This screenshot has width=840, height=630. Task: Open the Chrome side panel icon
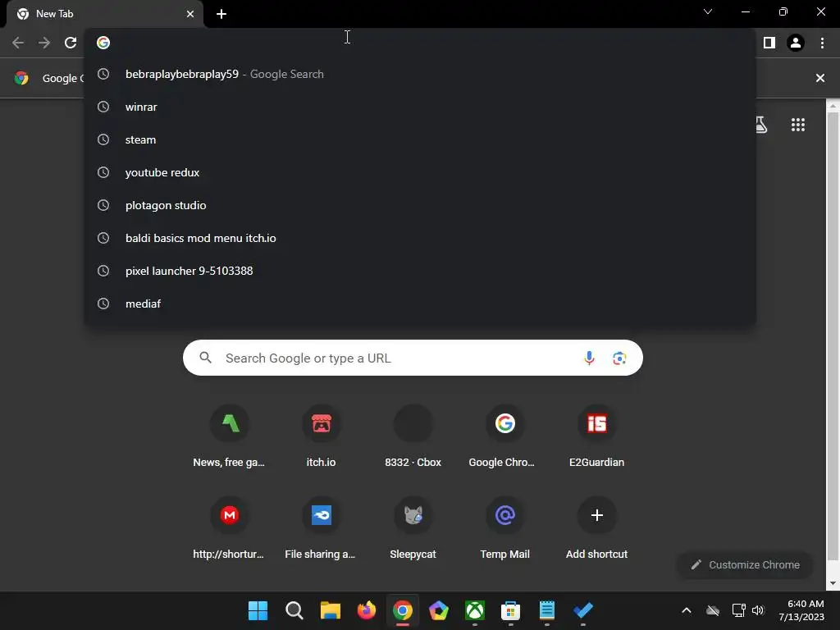pos(769,43)
